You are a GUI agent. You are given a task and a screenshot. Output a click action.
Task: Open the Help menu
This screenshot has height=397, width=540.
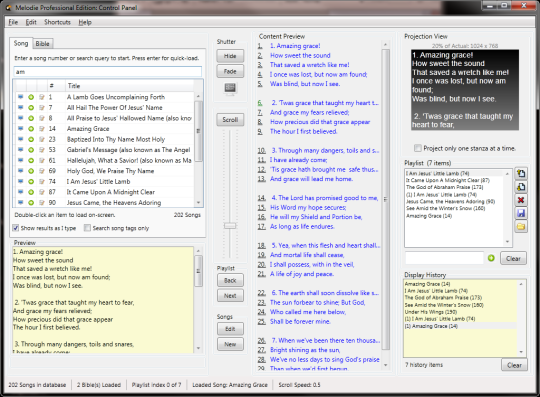85,22
